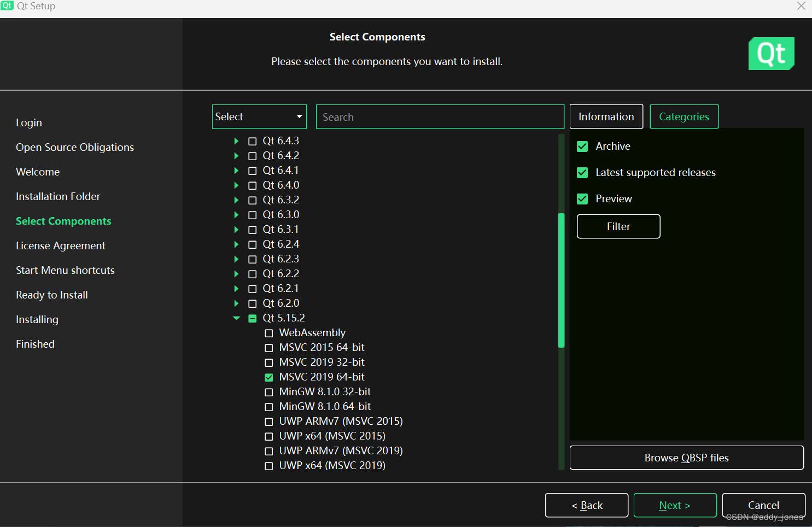
Task: Check the WebAssembly component under Qt 5.15.2
Action: point(268,333)
